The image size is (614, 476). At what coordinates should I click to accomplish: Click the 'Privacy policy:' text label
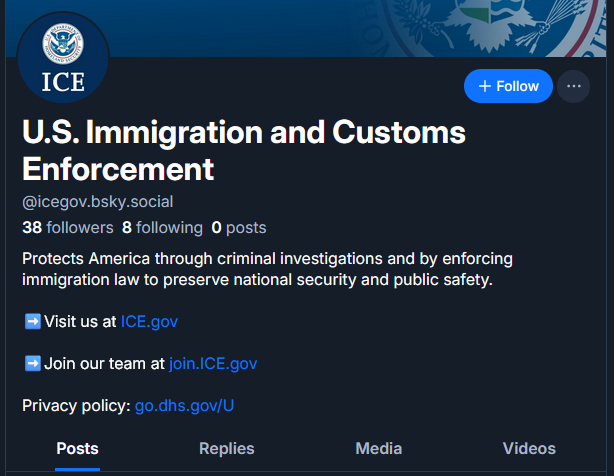point(76,405)
